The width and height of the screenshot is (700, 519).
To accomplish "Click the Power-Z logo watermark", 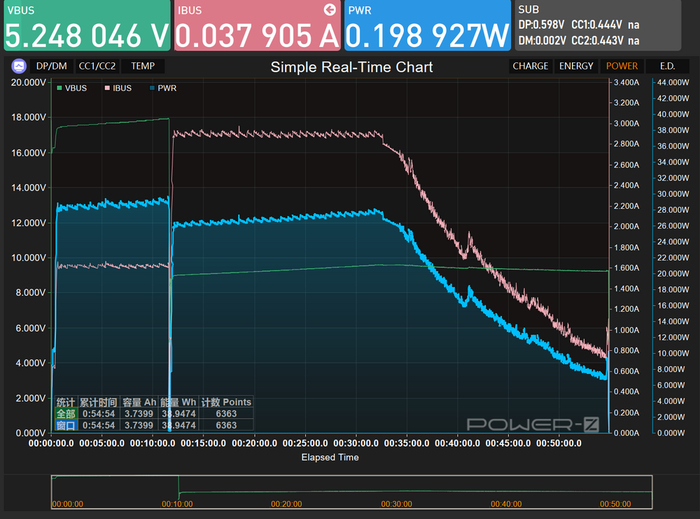I will [x=533, y=424].
